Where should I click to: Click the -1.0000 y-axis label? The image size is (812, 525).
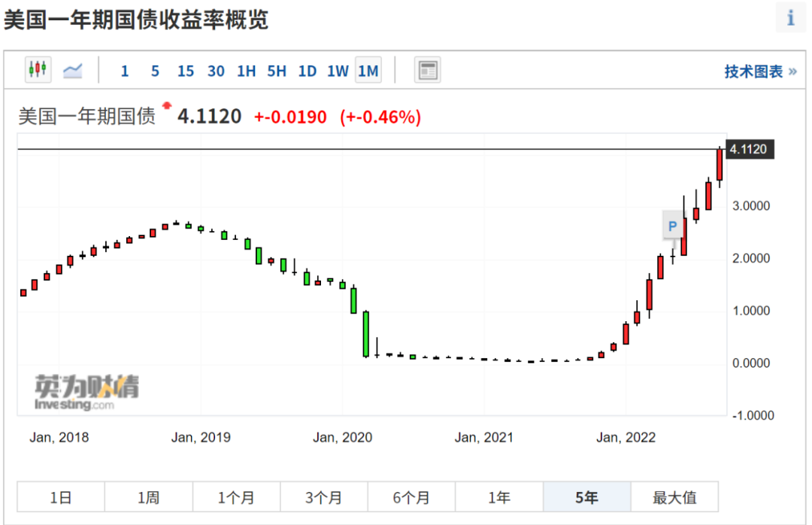pos(753,415)
